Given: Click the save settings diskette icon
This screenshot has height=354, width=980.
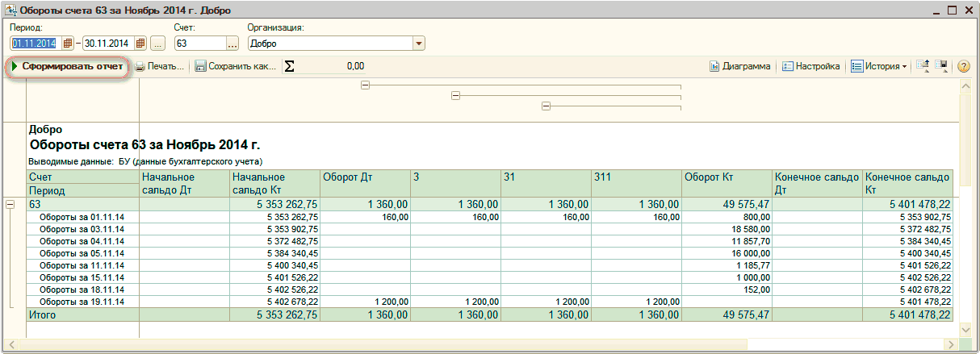Looking at the screenshot, I should [941, 66].
